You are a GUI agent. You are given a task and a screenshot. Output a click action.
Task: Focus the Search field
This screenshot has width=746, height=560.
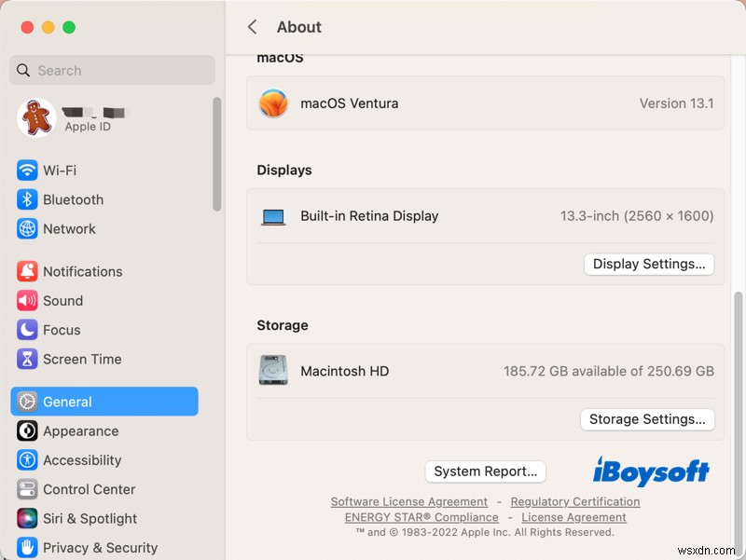(112, 71)
